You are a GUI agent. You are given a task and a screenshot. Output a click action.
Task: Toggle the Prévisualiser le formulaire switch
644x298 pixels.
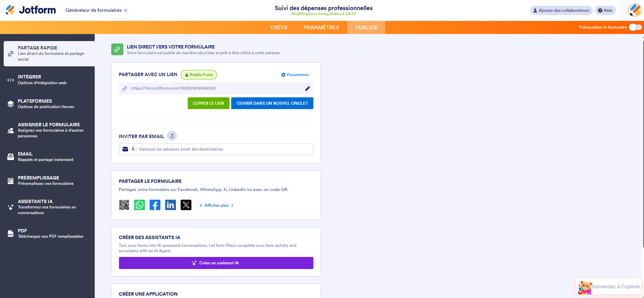click(635, 27)
